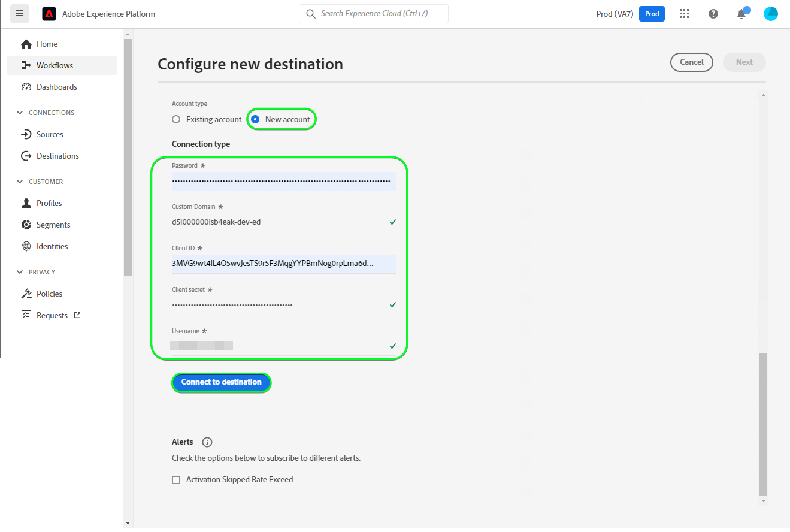Viewport: 790px width, 532px height.
Task: Open the user profile avatar
Action: [771, 14]
